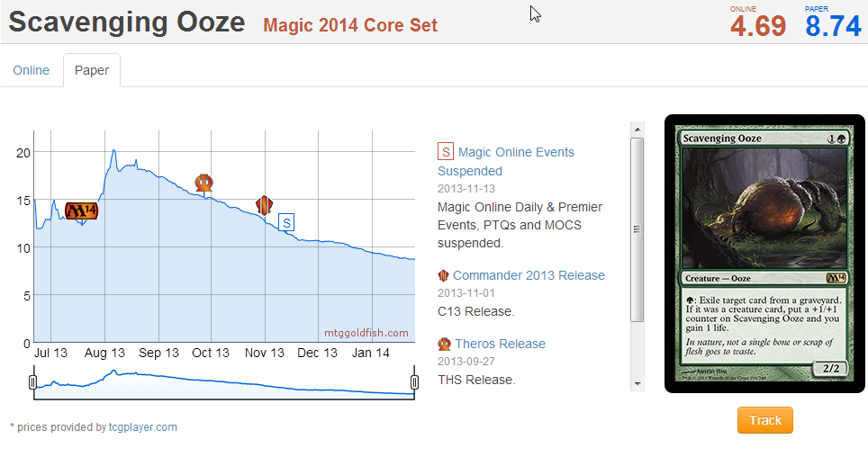Click the event list scrollbar thumb
Image resolution: width=868 pixels, height=466 pixels.
click(637, 229)
